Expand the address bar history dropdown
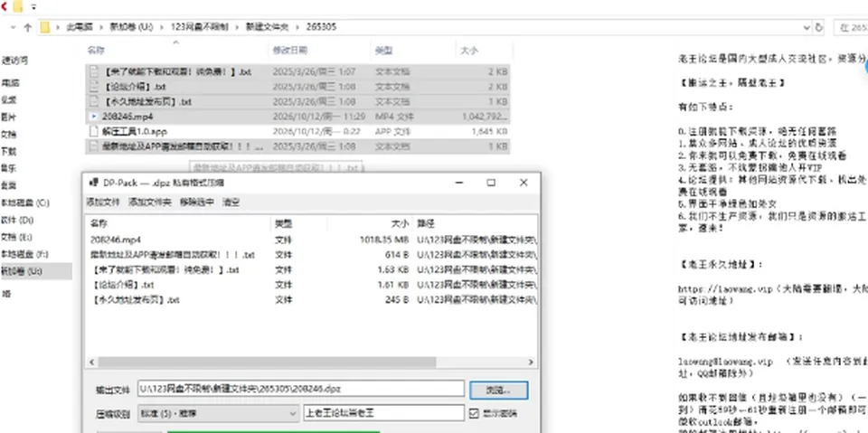Image resolution: width=868 pixels, height=433 pixels. [x=806, y=27]
